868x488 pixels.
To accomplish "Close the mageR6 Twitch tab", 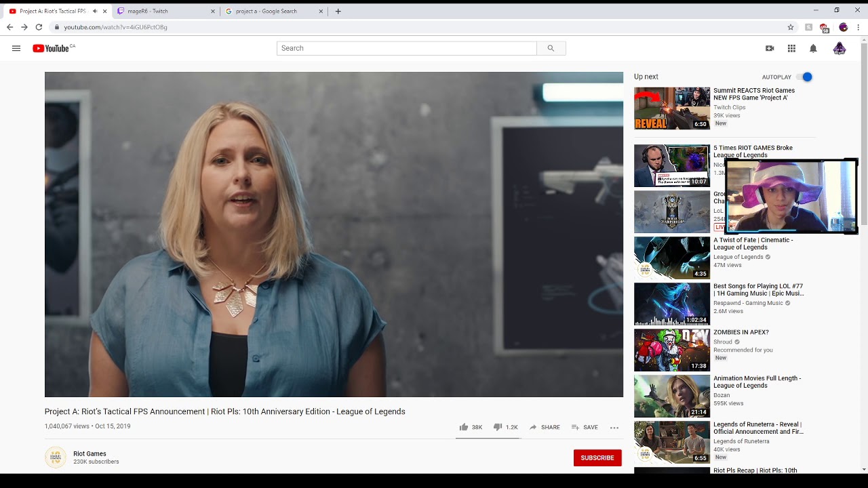I will pyautogui.click(x=213, y=12).
